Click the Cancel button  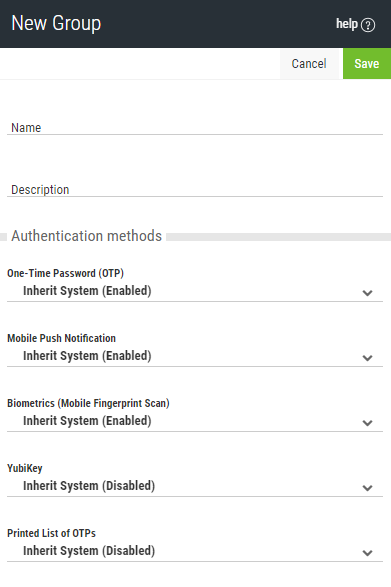tap(309, 64)
